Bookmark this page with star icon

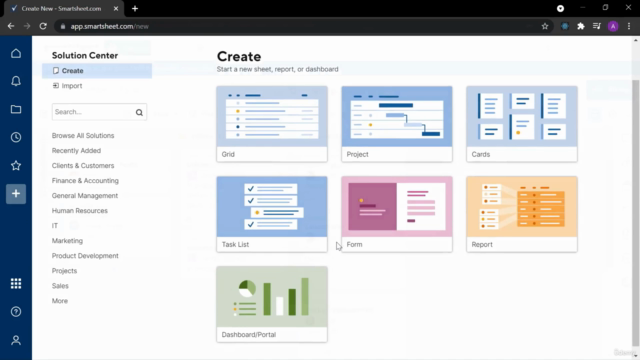545,26
